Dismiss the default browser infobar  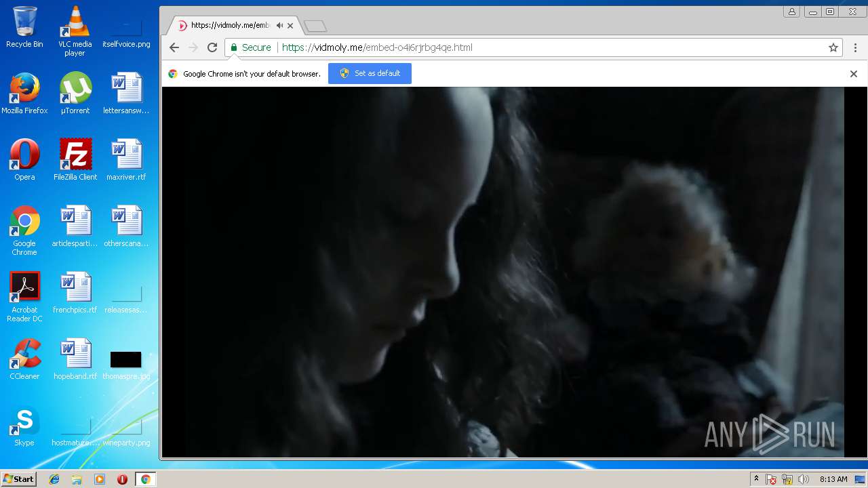[x=854, y=74]
